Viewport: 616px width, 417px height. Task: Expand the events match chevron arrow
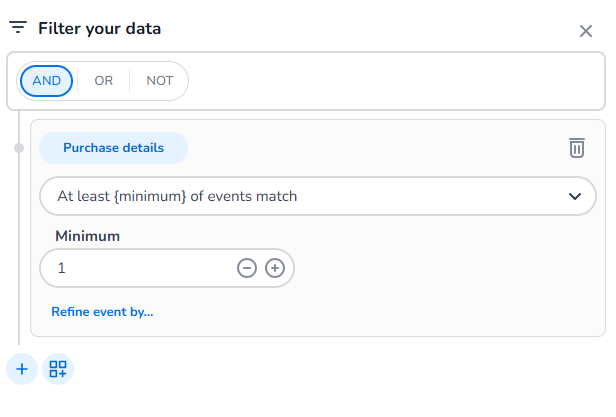click(x=575, y=196)
